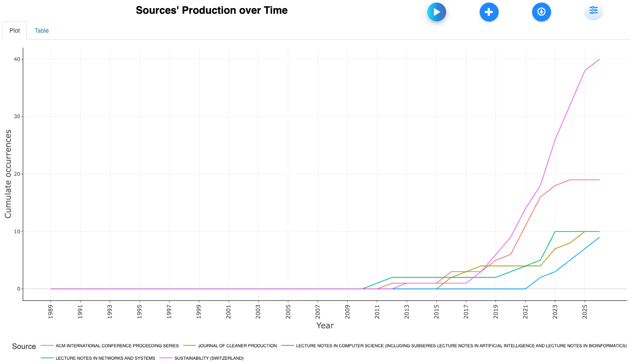Image resolution: width=634 pixels, height=364 pixels.
Task: Select the Plot tab
Action: point(15,31)
